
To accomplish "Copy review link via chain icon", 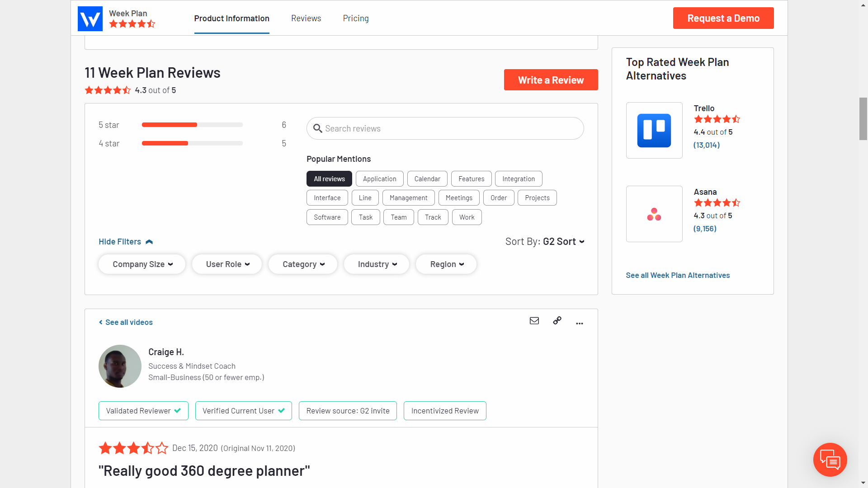I will point(557,321).
